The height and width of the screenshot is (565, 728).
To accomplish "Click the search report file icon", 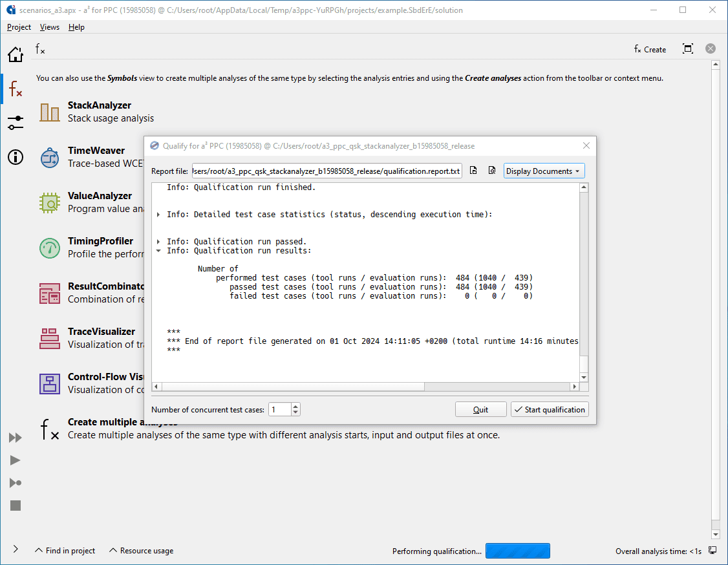I will click(x=491, y=171).
